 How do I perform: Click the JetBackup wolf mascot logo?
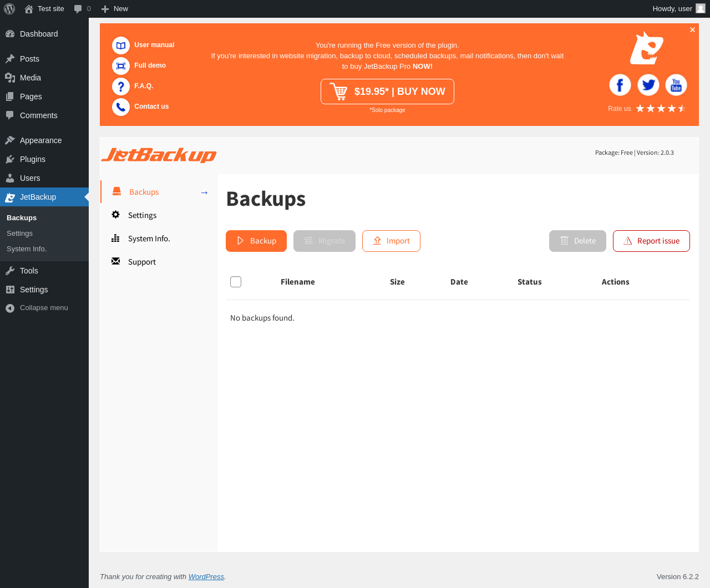coord(647,48)
